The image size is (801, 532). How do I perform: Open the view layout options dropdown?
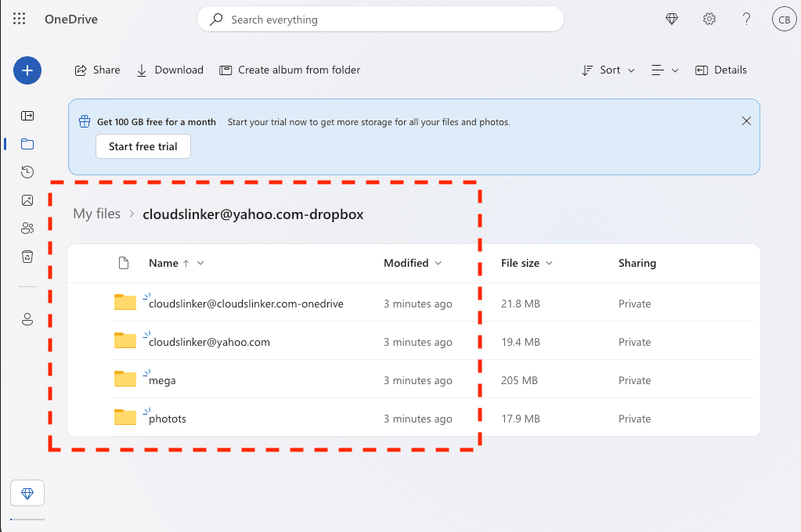pos(665,70)
